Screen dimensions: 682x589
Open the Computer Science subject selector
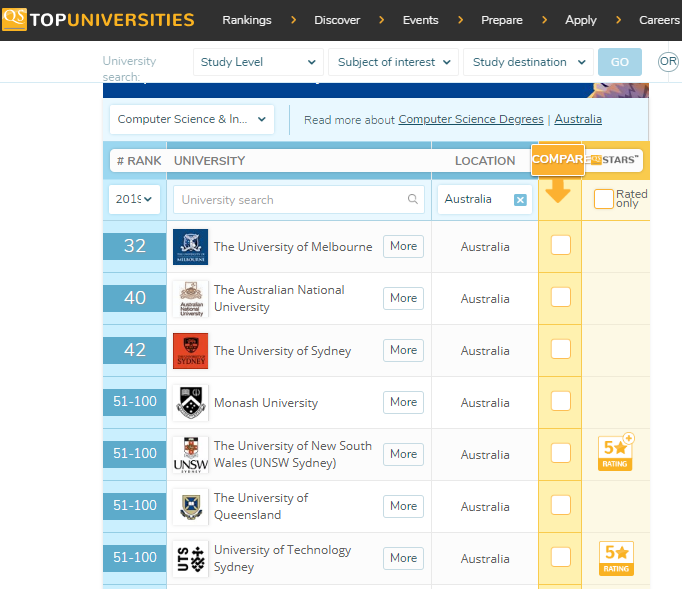coord(192,119)
